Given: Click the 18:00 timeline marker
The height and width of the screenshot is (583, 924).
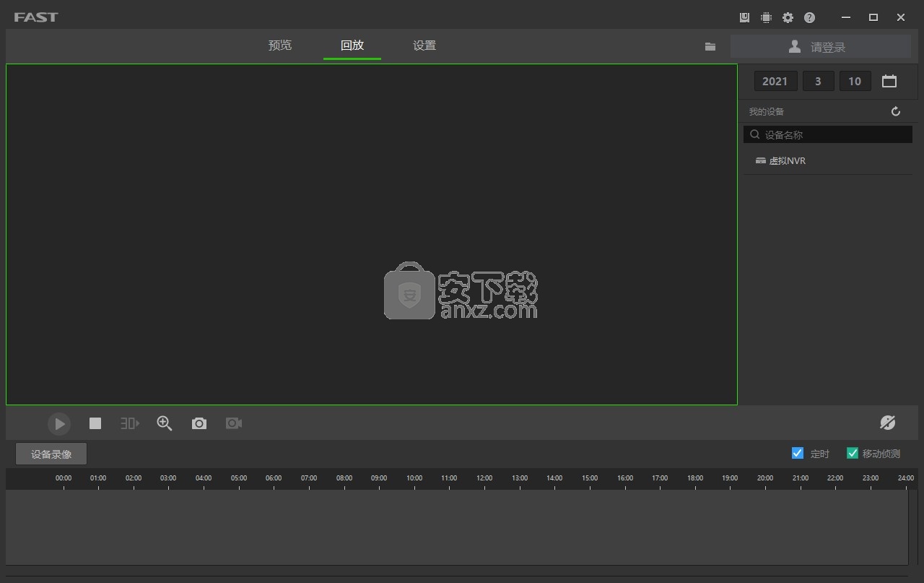Looking at the screenshot, I should [x=695, y=478].
